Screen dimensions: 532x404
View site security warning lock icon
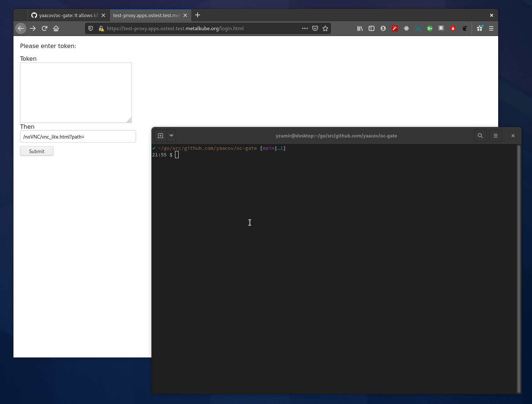click(101, 28)
